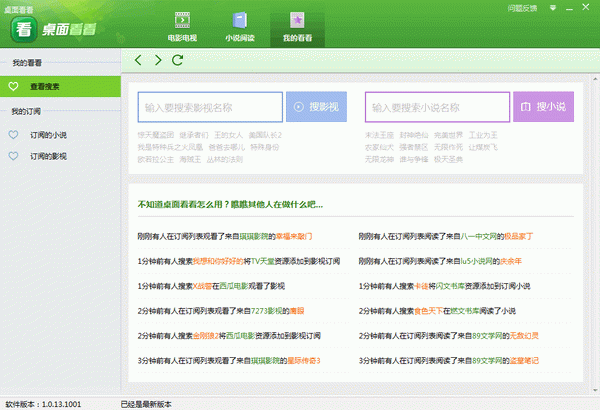This screenshot has height=410, width=600.
Task: Open the green 7273影视 source link
Action: point(267,311)
